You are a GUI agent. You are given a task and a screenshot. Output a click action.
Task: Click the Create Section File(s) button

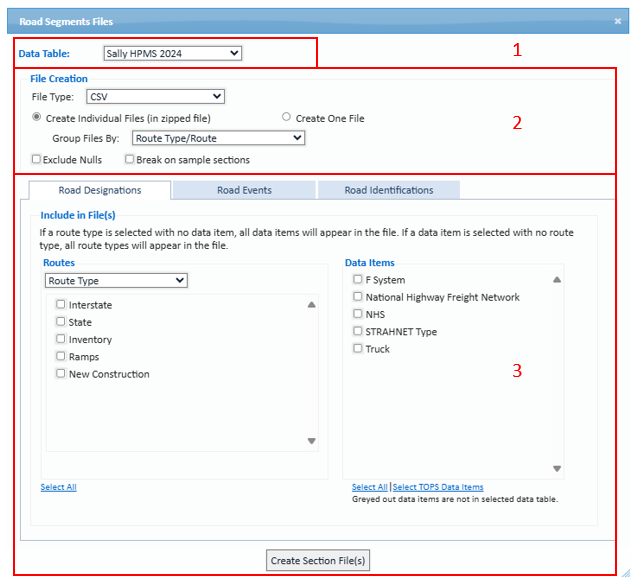319,561
